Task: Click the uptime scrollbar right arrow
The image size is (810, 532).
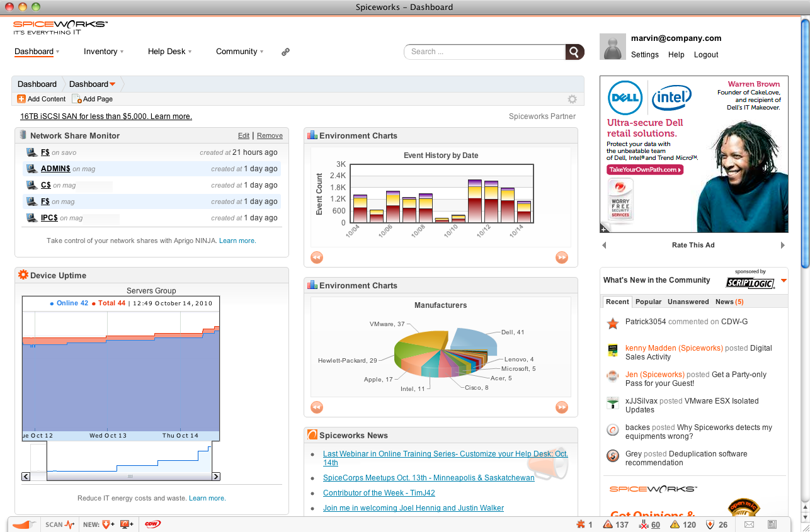Action: click(x=216, y=477)
